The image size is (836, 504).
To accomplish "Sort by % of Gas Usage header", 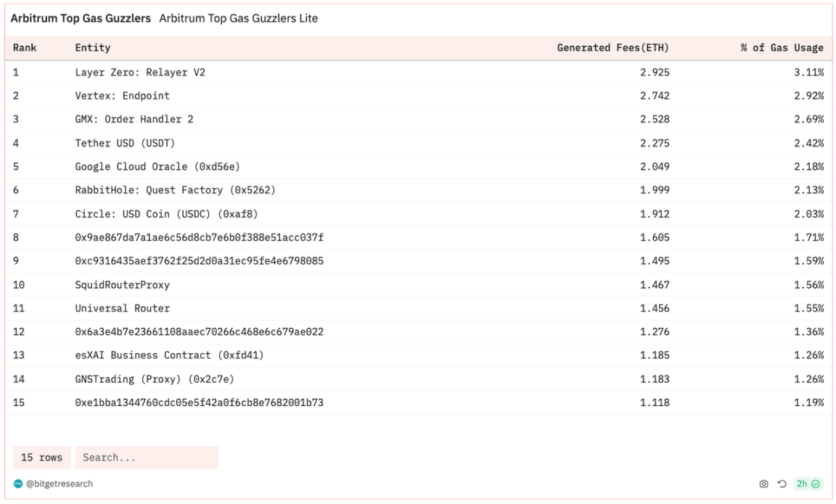I will 782,48.
